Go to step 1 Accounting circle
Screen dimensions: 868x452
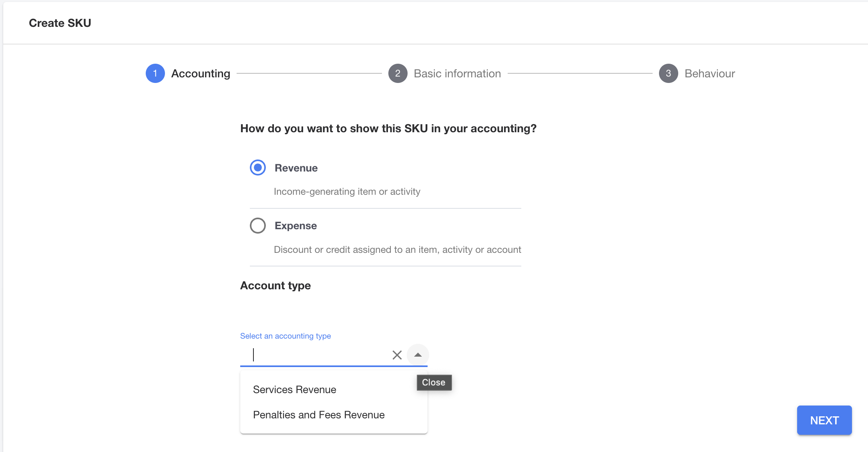[x=155, y=73]
